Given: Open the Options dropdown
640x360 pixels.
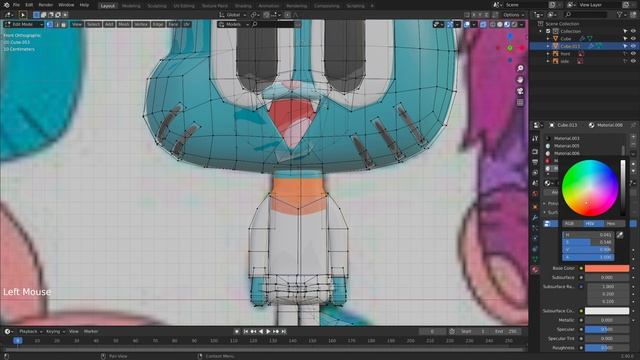Looking at the screenshot, I should (x=513, y=15).
